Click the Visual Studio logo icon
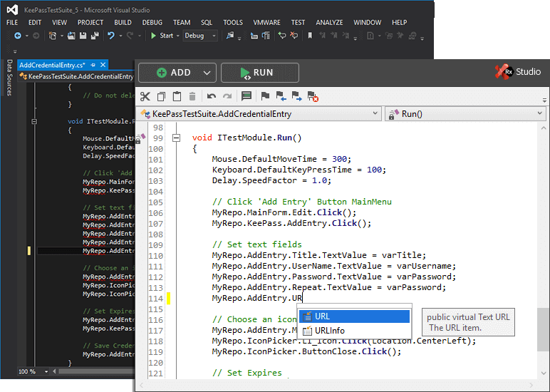The width and height of the screenshot is (550, 392). click(12, 9)
